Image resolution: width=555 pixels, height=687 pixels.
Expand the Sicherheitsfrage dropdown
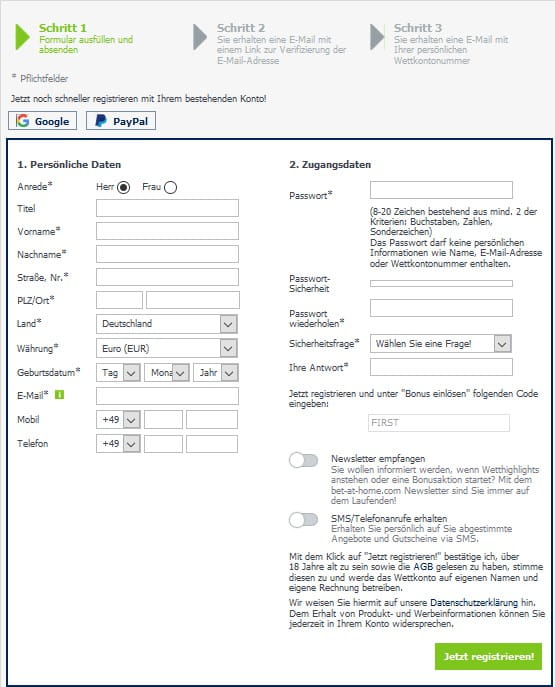coord(441,344)
